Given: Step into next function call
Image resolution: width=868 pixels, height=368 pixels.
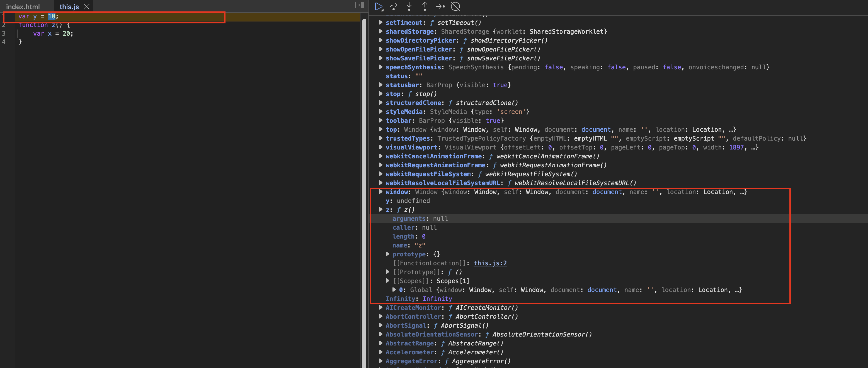Looking at the screenshot, I should [x=409, y=6].
